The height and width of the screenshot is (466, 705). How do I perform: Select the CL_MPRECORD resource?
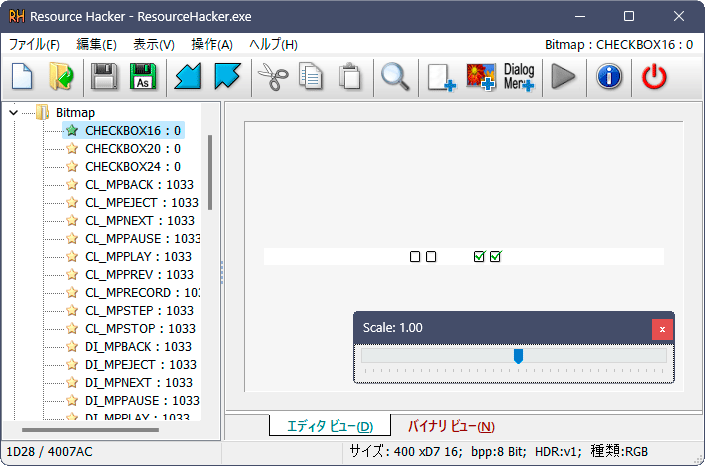pyautogui.click(x=143, y=292)
